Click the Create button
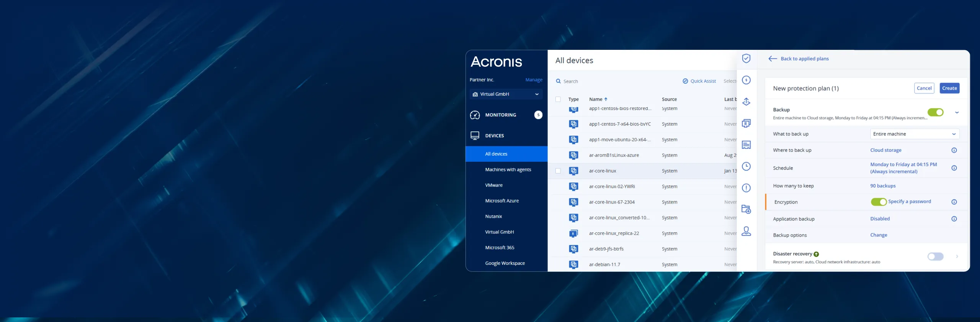 949,88
